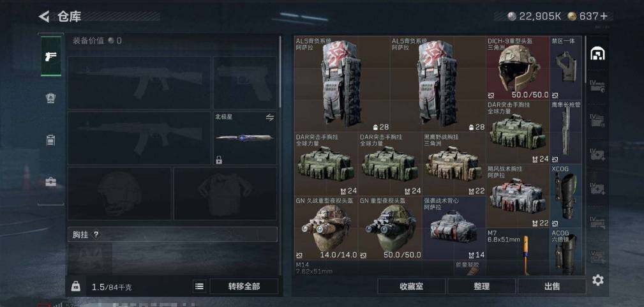This screenshot has height=307, width=644.
Task: Click the swap arrows on 北极星 slot
Action: point(269,117)
